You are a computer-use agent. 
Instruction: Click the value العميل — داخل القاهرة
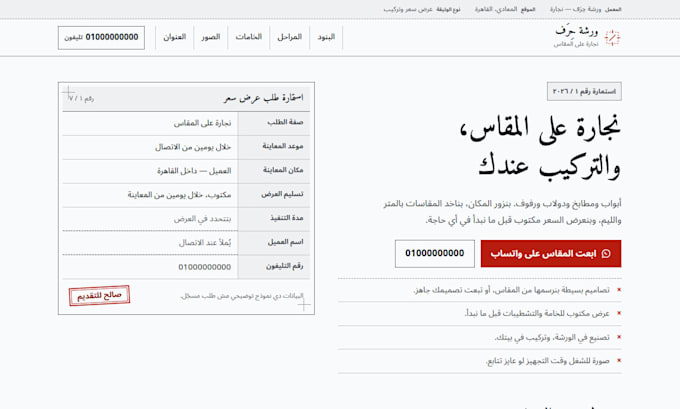[x=194, y=171]
